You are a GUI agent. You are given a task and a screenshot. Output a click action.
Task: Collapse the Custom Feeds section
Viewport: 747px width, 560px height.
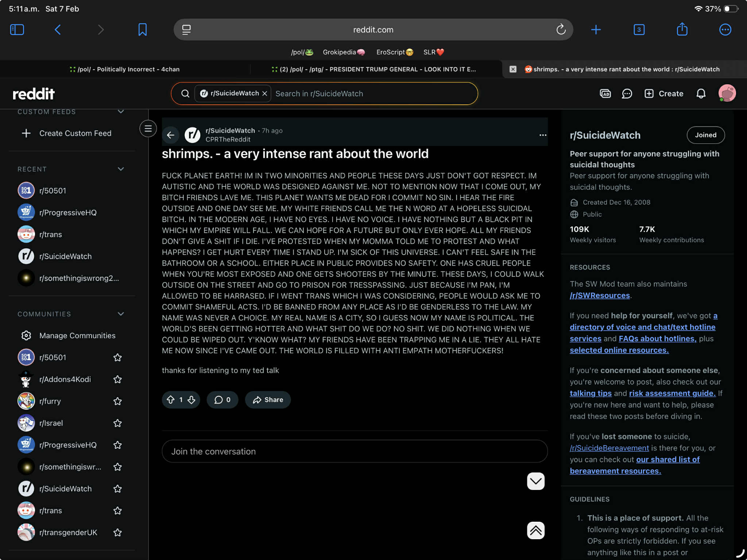tap(121, 112)
